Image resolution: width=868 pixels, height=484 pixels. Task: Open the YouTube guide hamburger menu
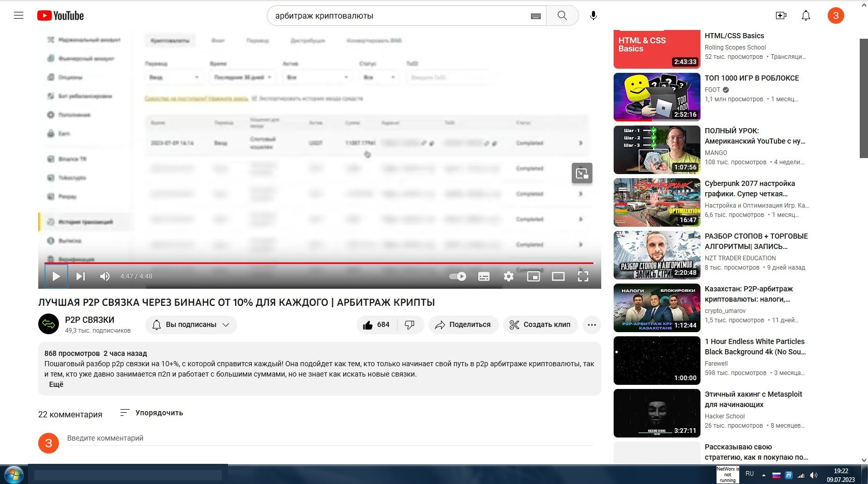pos(19,15)
